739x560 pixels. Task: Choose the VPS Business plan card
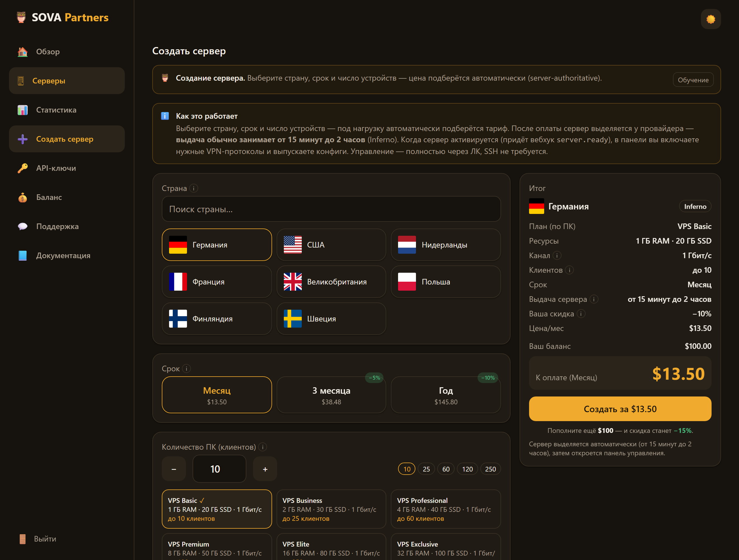(331, 509)
